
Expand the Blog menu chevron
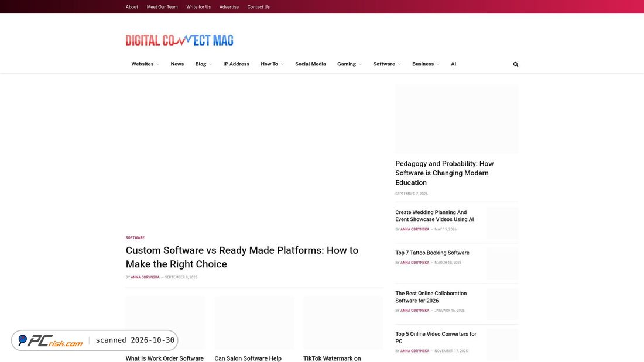(210, 64)
